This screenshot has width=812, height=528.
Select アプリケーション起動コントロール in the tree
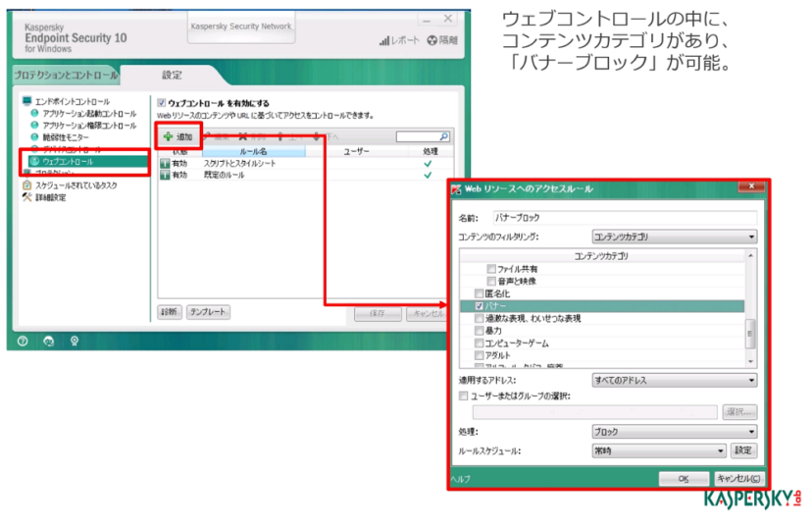(89, 114)
